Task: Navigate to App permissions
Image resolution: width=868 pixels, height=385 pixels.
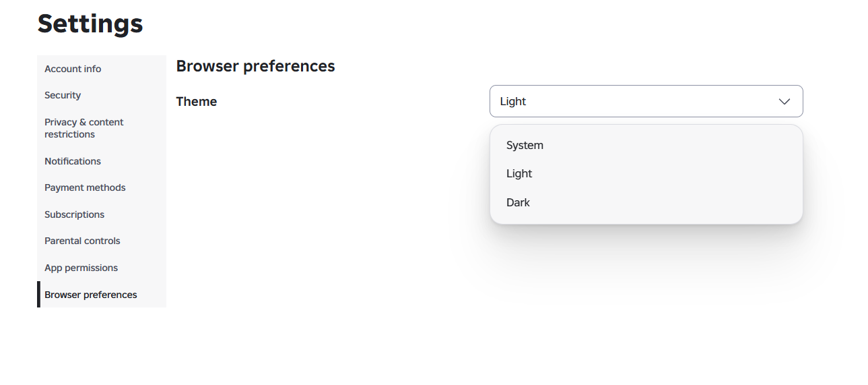Action: point(101,268)
